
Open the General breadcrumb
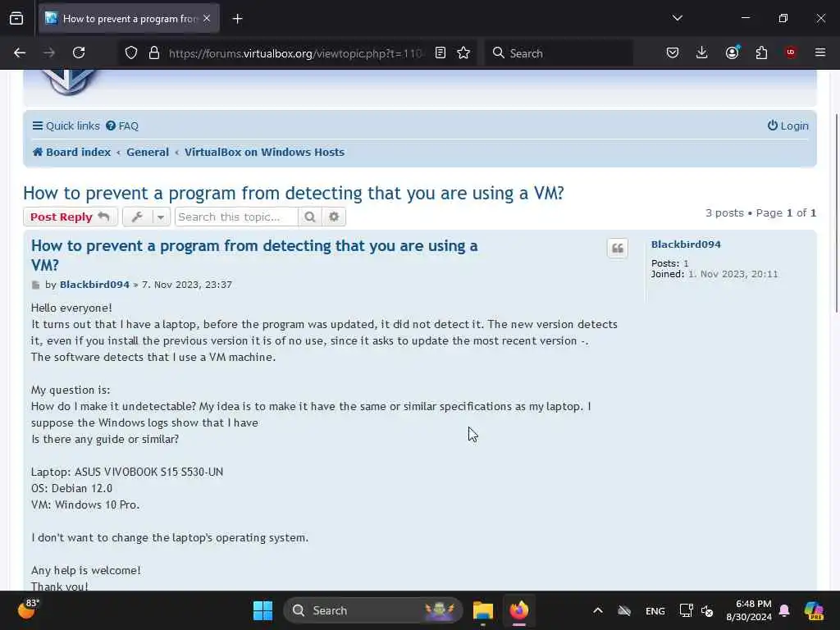148,152
